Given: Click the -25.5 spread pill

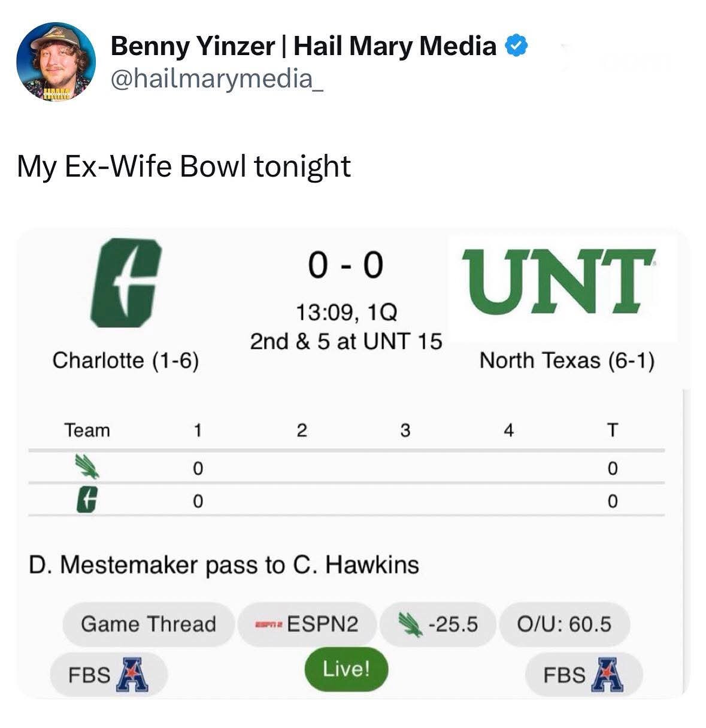Looking at the screenshot, I should point(438,624).
